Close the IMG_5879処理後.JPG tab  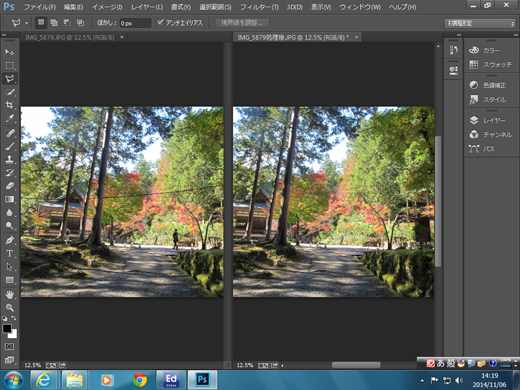point(356,37)
